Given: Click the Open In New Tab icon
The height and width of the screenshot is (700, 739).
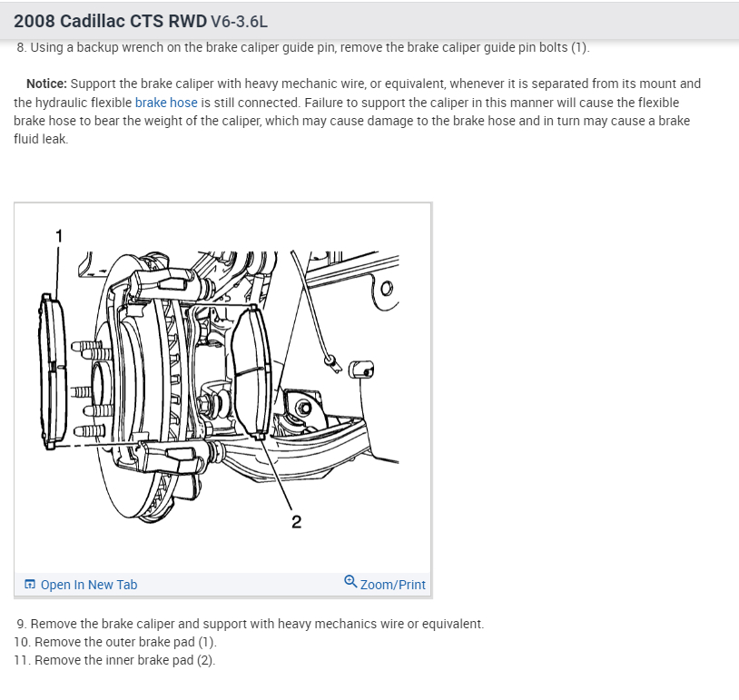Looking at the screenshot, I should pos(30,584).
